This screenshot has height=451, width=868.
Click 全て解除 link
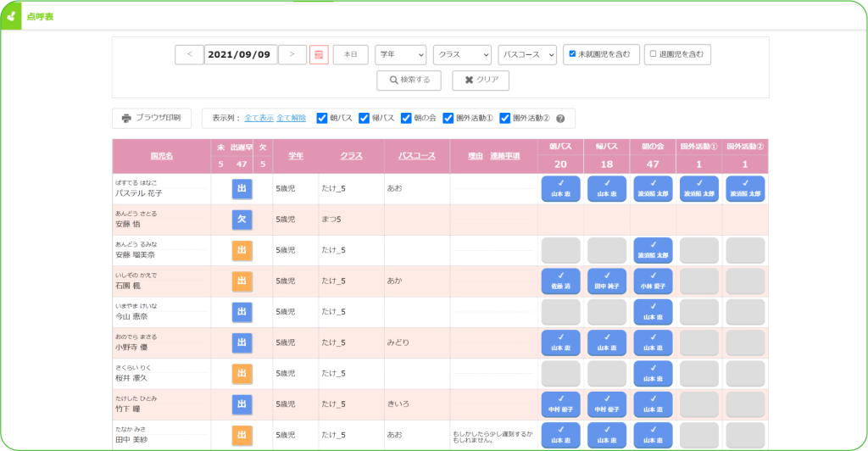[292, 119]
